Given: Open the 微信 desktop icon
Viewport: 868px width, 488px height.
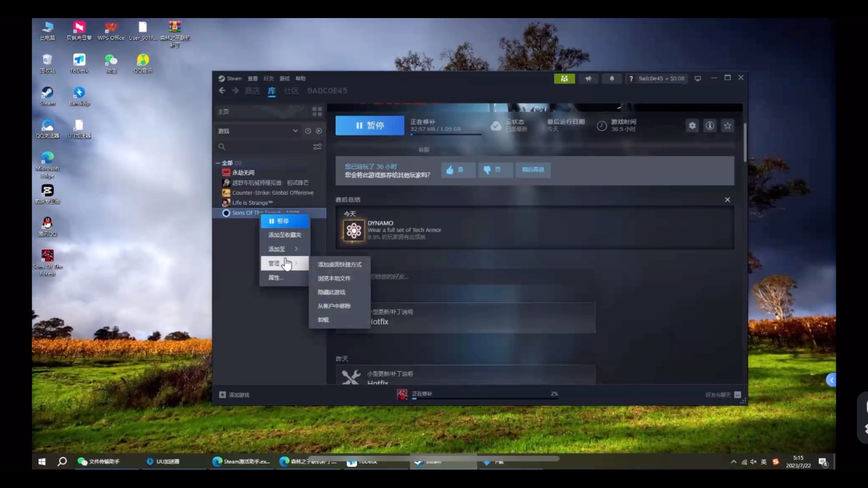Looking at the screenshot, I should point(111,64).
